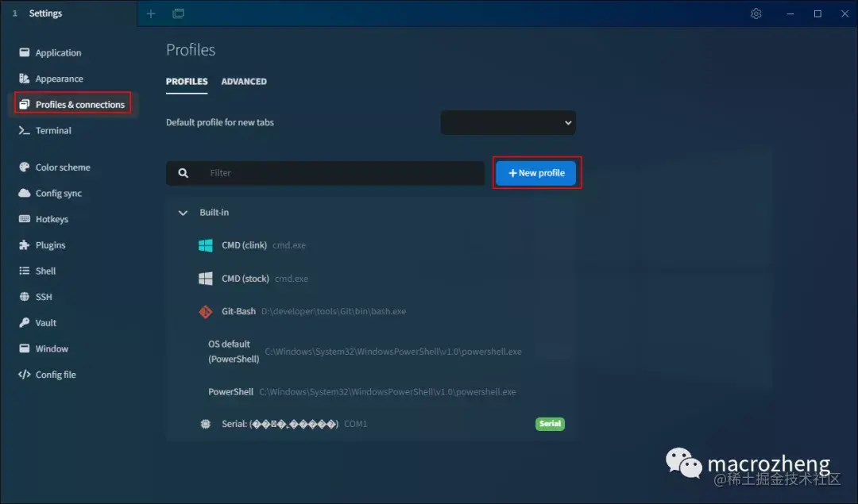Open the Color scheme settings icon
Image resolution: width=858 pixels, height=504 pixels.
24,167
